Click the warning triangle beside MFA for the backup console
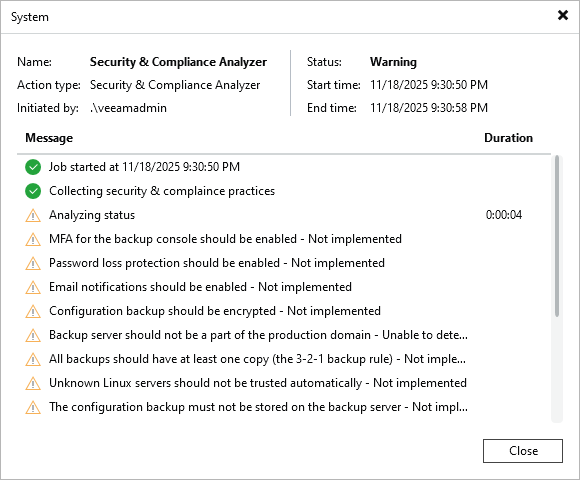 pos(33,239)
